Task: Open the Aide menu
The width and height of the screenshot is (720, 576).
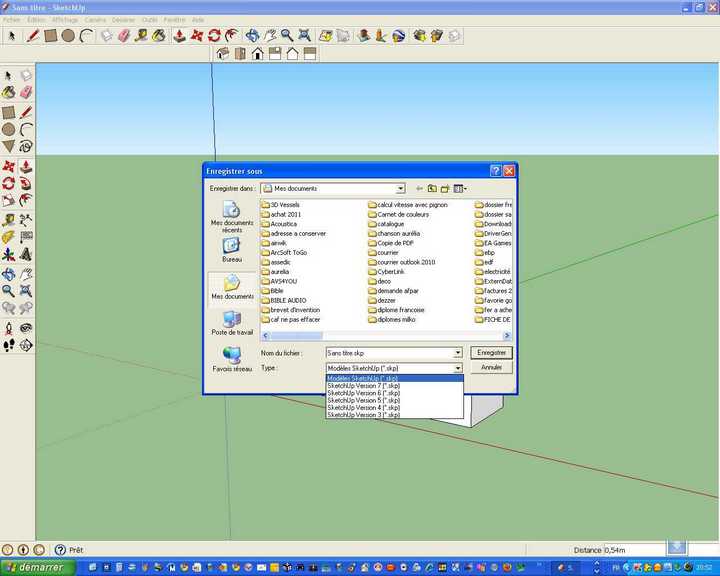Action: [x=198, y=20]
